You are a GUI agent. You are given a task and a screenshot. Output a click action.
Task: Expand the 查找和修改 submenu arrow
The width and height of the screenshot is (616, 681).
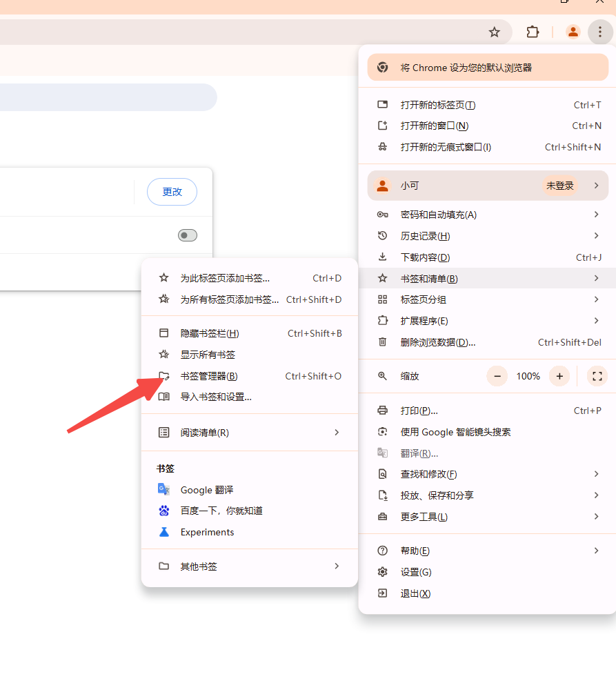597,474
